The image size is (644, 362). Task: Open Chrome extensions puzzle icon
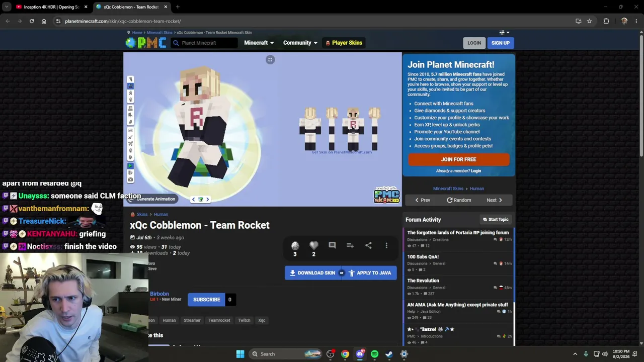(x=606, y=21)
